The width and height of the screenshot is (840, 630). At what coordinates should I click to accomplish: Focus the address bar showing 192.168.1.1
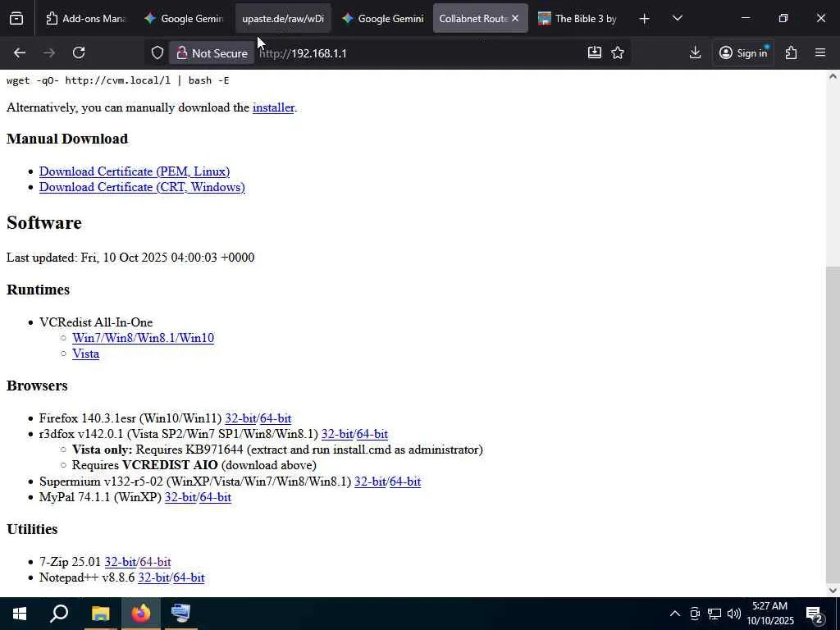tap(418, 53)
